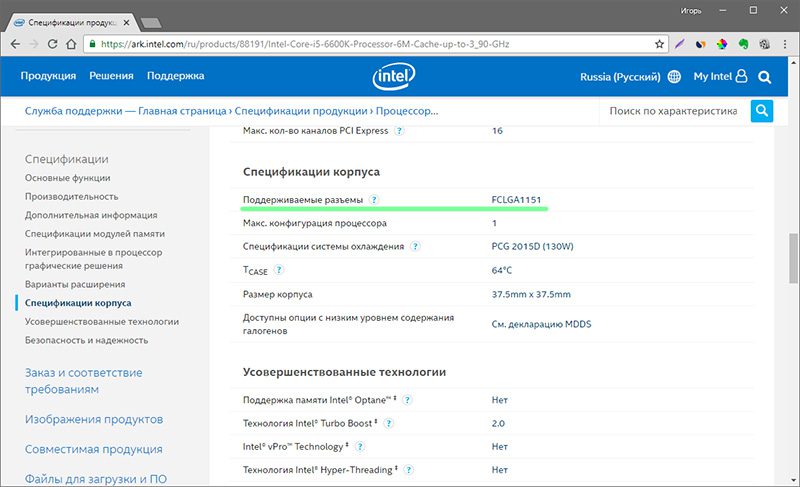Open the Процессор... breadcrumb link

pyautogui.click(x=407, y=111)
